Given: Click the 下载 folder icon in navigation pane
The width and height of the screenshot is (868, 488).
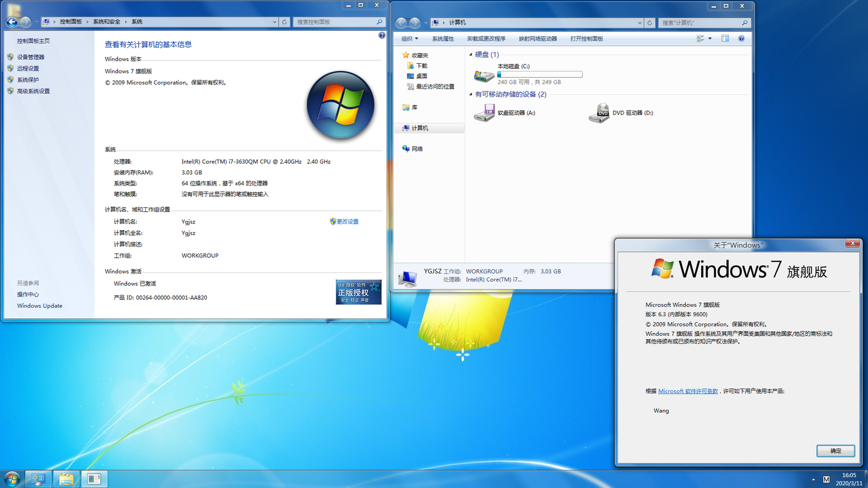Looking at the screenshot, I should pos(410,66).
